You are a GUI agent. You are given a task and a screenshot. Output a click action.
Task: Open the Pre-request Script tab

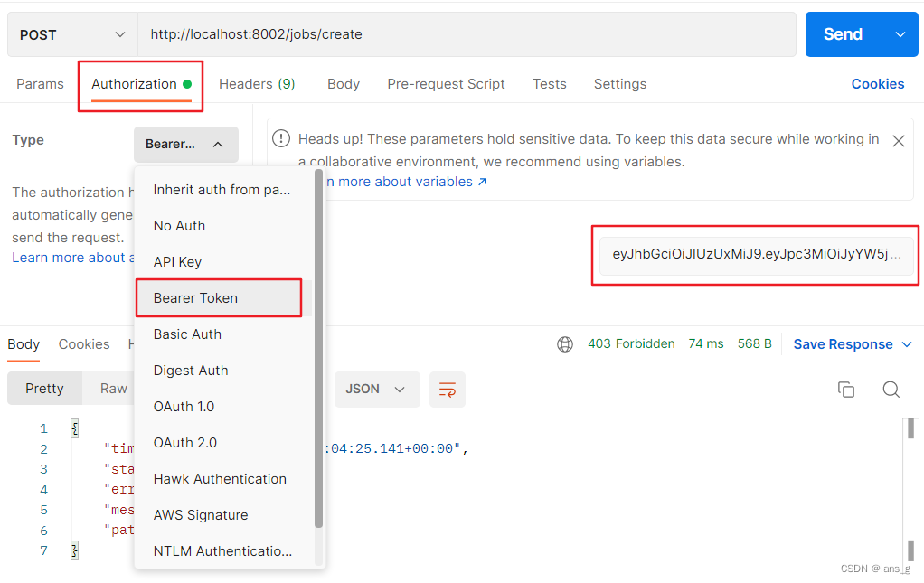coord(446,84)
